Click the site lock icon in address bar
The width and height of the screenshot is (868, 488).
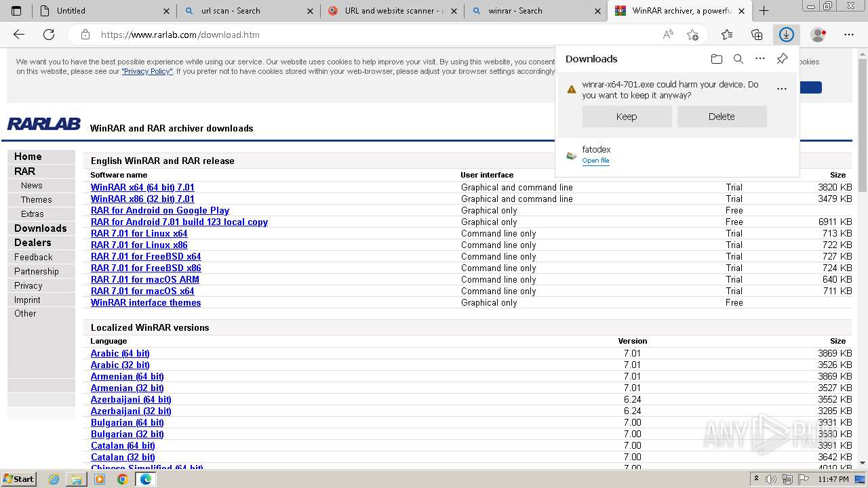[85, 35]
